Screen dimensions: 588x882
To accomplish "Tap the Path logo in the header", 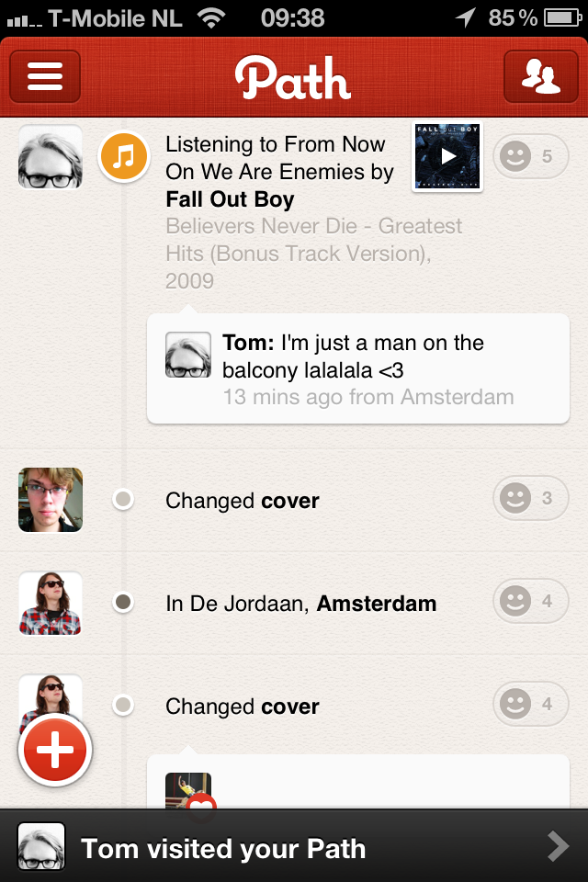I will [292, 78].
